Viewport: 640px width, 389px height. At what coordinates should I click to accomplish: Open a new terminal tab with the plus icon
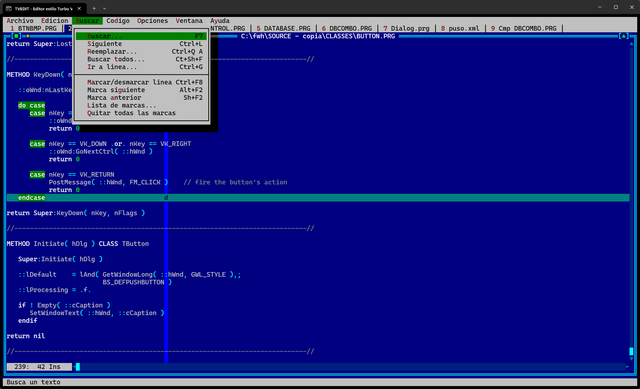[94, 8]
